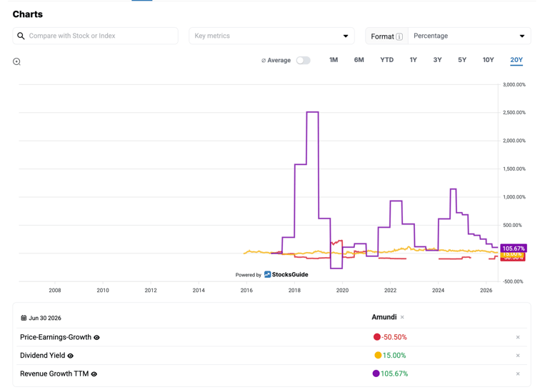Expand the Percentage format dropdown
The height and width of the screenshot is (392, 540).
point(469,36)
